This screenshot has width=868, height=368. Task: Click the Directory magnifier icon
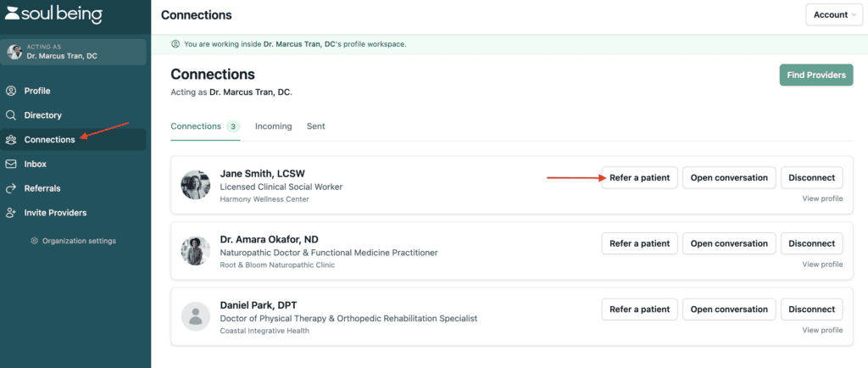tap(10, 115)
